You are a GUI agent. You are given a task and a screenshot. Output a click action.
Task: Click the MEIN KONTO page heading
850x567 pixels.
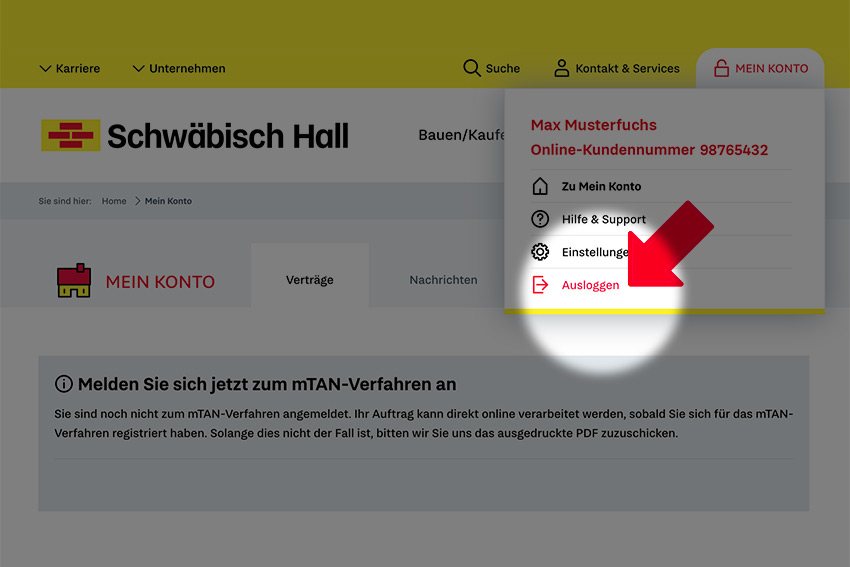pos(160,282)
